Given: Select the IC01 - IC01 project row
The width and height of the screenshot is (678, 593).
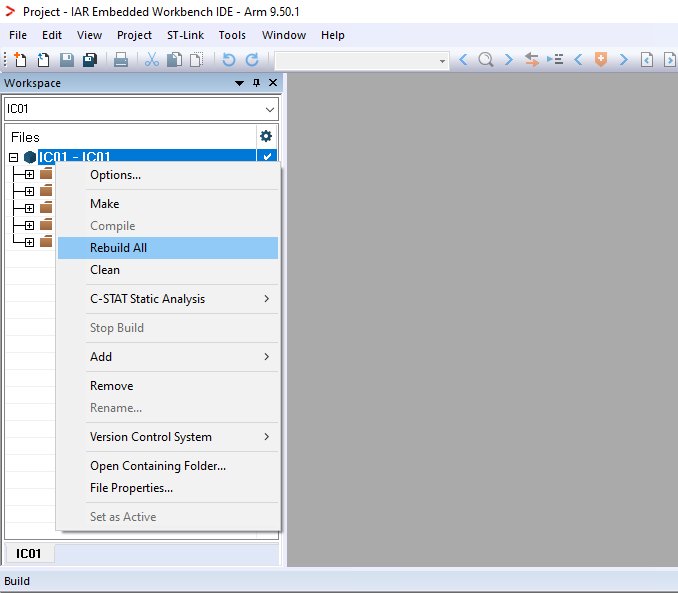Looking at the screenshot, I should 147,156.
